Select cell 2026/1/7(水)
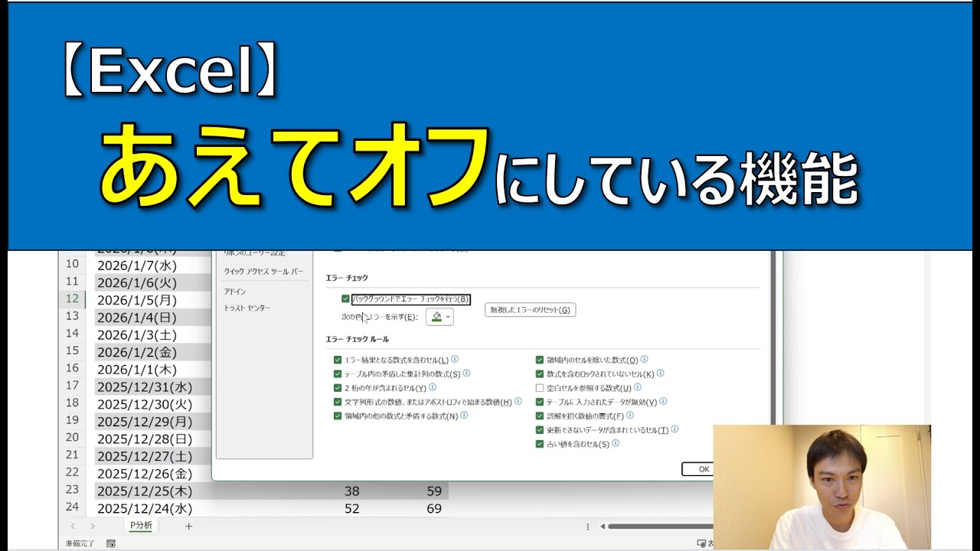Screen dimensions: 980x551 point(153,265)
